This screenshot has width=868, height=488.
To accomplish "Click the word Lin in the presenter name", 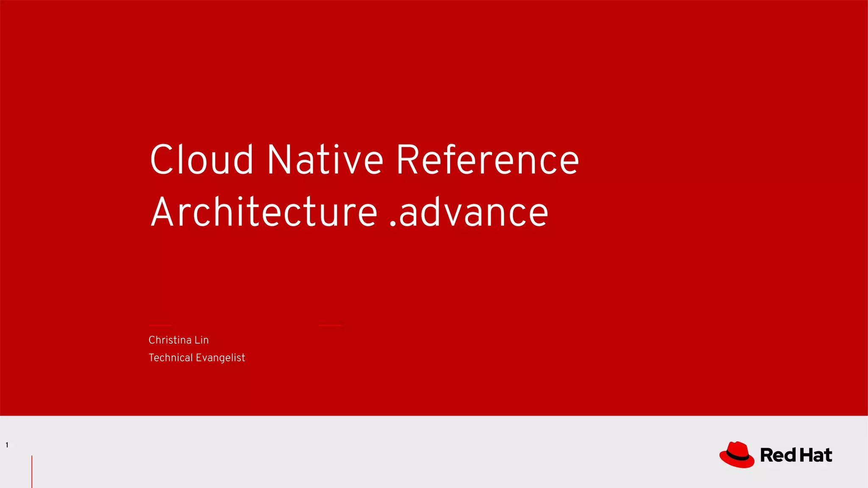I will click(201, 340).
